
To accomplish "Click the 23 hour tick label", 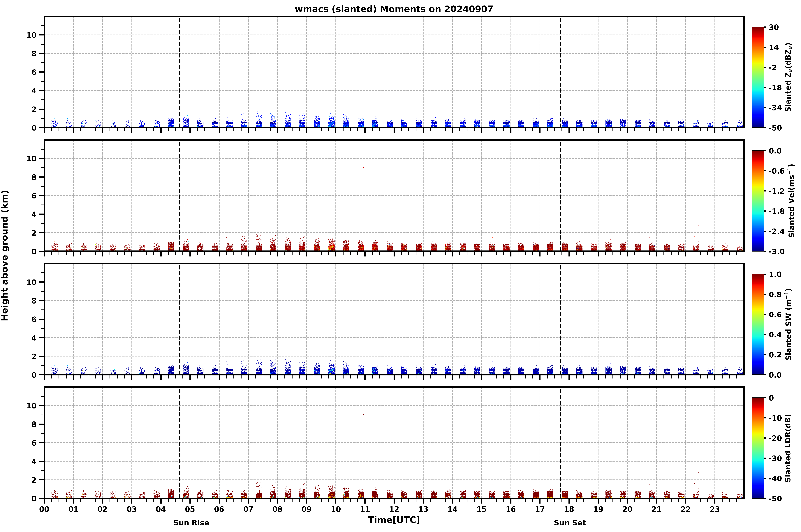I will coord(715,509).
